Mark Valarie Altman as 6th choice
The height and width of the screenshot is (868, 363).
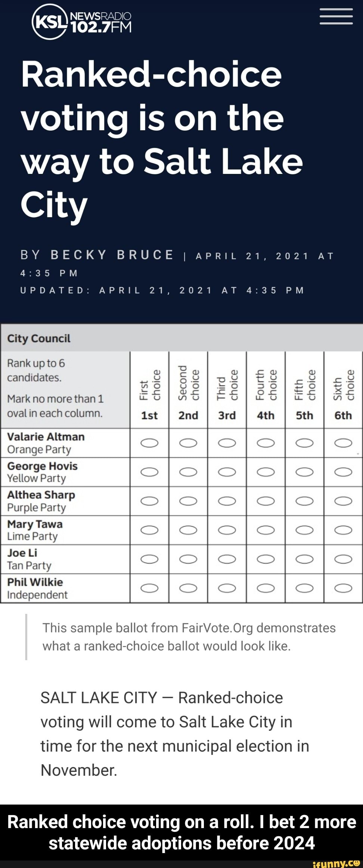[343, 443]
